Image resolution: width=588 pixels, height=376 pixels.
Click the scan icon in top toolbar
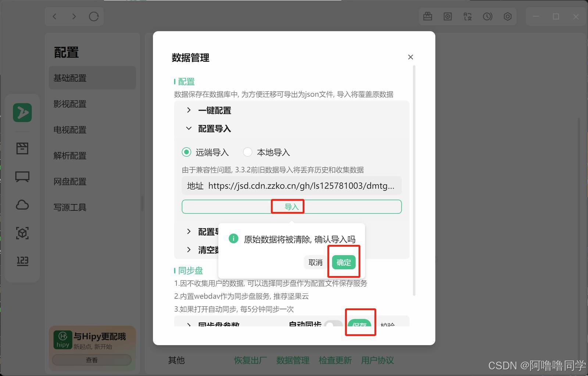[467, 16]
